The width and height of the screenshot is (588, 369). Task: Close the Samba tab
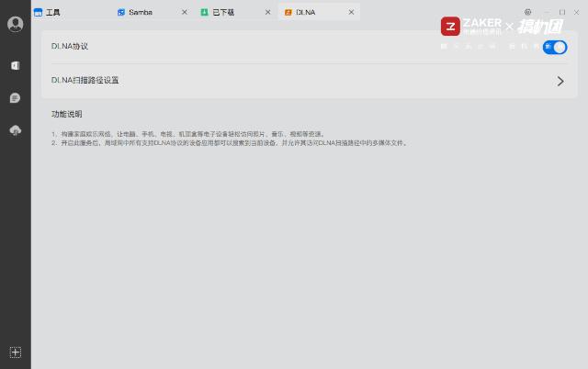[x=185, y=12]
